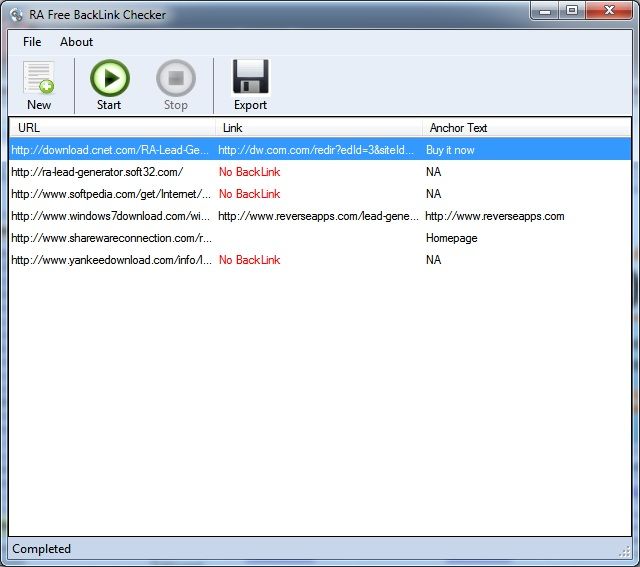Click NA in the yankeedownload row
This screenshot has height=567, width=640.
433,260
